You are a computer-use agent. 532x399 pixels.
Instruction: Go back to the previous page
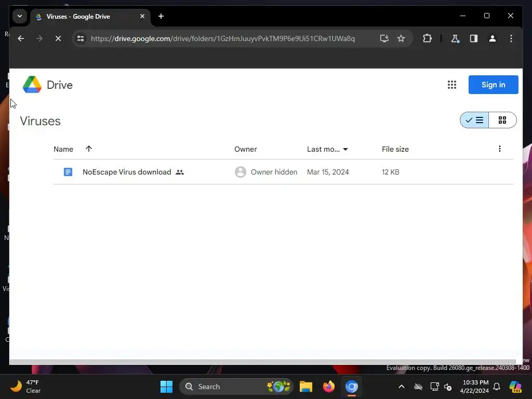tap(21, 38)
